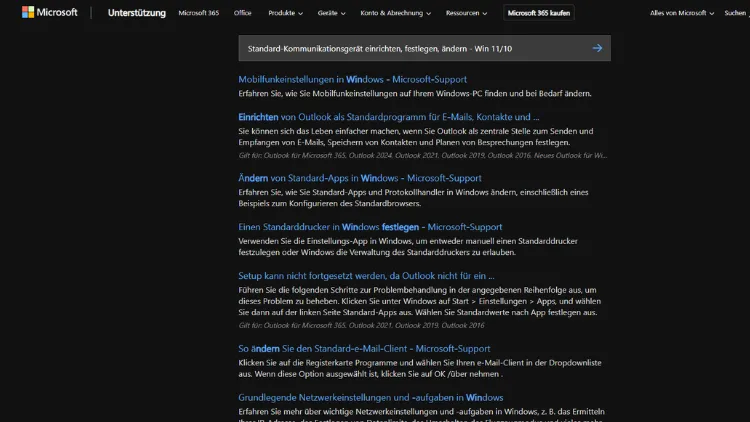Open Setup kann nicht fortgesetzt werden result
The image size is (750, 422).
click(366, 276)
